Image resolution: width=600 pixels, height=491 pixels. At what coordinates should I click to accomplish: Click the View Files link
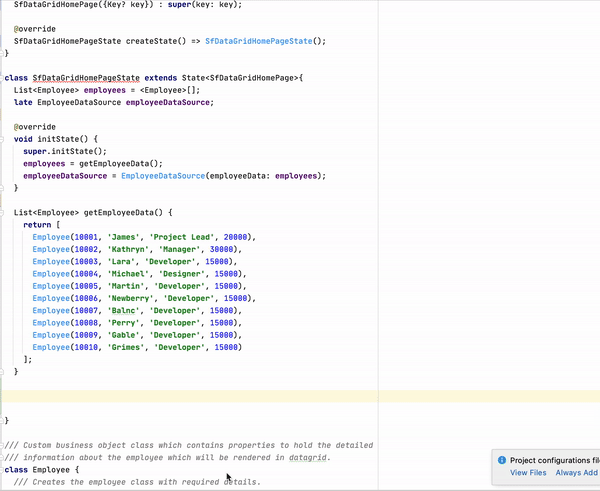(x=527, y=473)
